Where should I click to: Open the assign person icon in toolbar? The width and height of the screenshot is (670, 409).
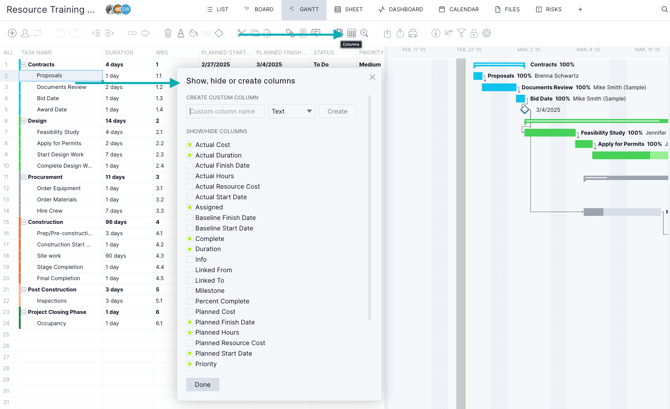click(25, 33)
